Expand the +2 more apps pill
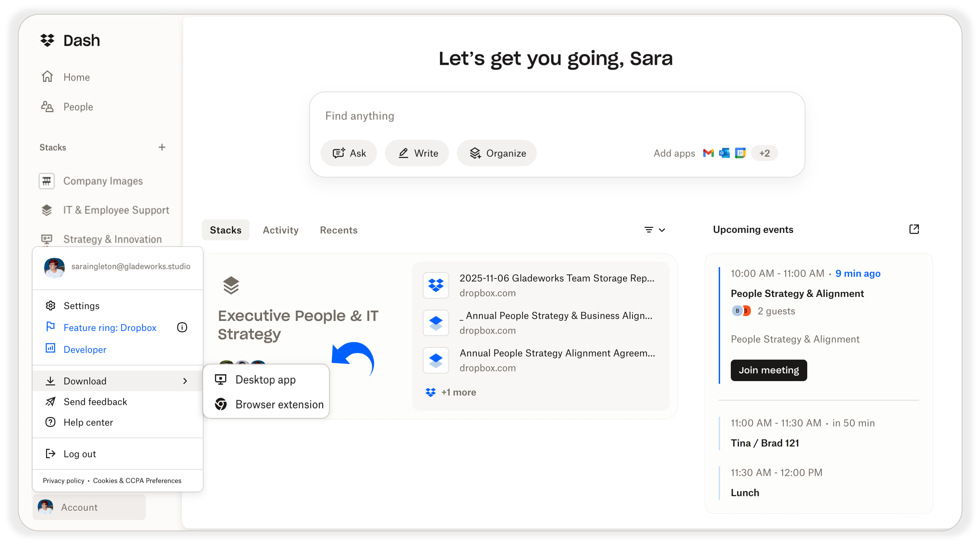This screenshot has height=545, width=980. pos(764,153)
